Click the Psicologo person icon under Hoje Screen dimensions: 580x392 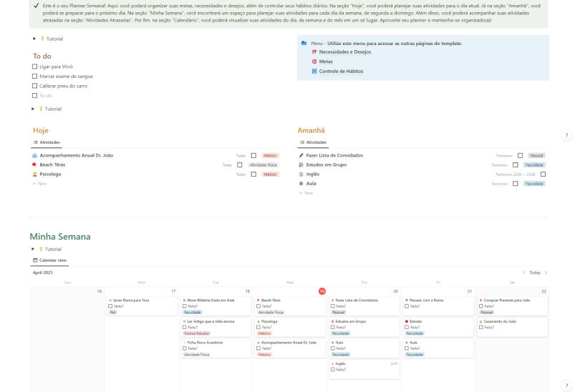pos(35,174)
